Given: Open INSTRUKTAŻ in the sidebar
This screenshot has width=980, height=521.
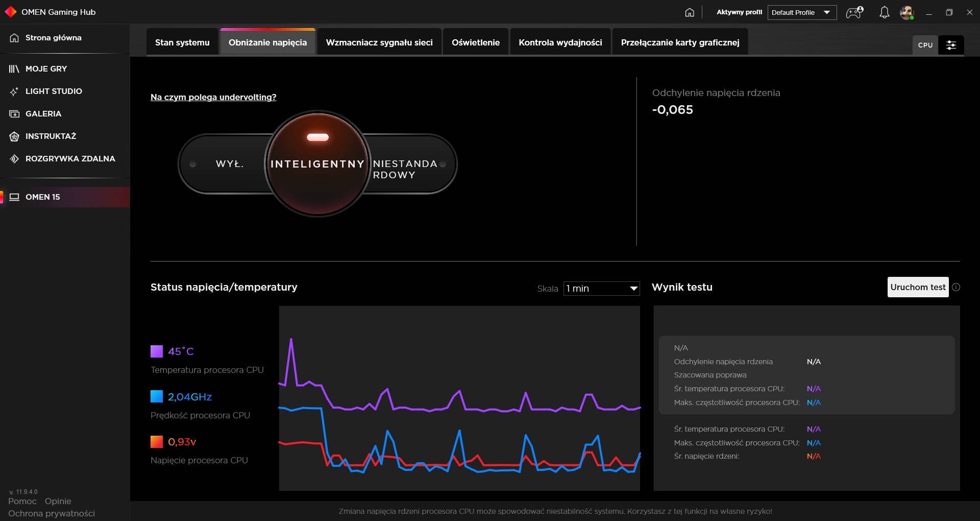Looking at the screenshot, I should pyautogui.click(x=65, y=136).
